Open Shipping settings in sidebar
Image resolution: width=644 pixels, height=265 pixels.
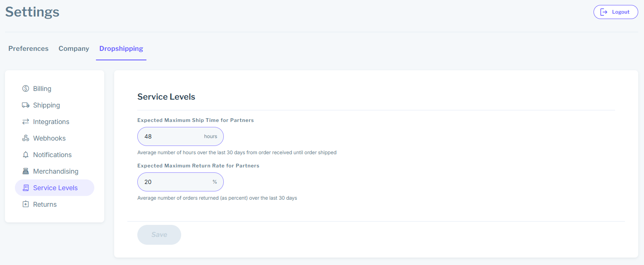coord(46,105)
